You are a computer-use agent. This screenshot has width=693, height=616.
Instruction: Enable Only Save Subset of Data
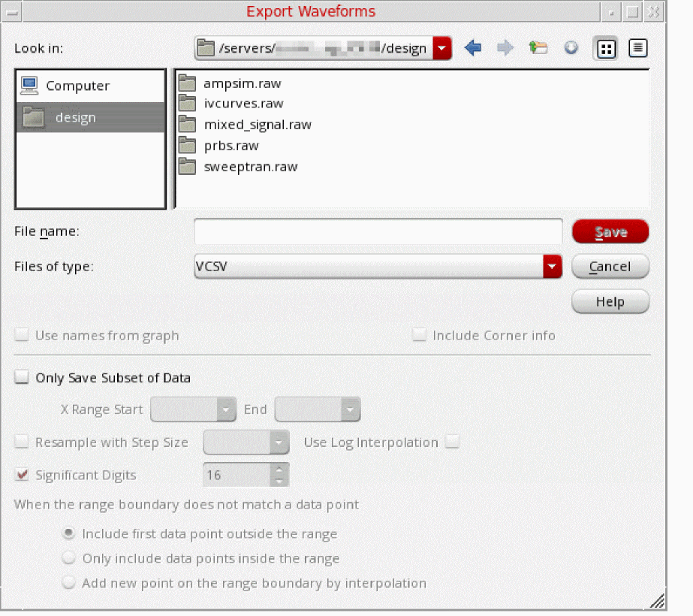click(22, 377)
